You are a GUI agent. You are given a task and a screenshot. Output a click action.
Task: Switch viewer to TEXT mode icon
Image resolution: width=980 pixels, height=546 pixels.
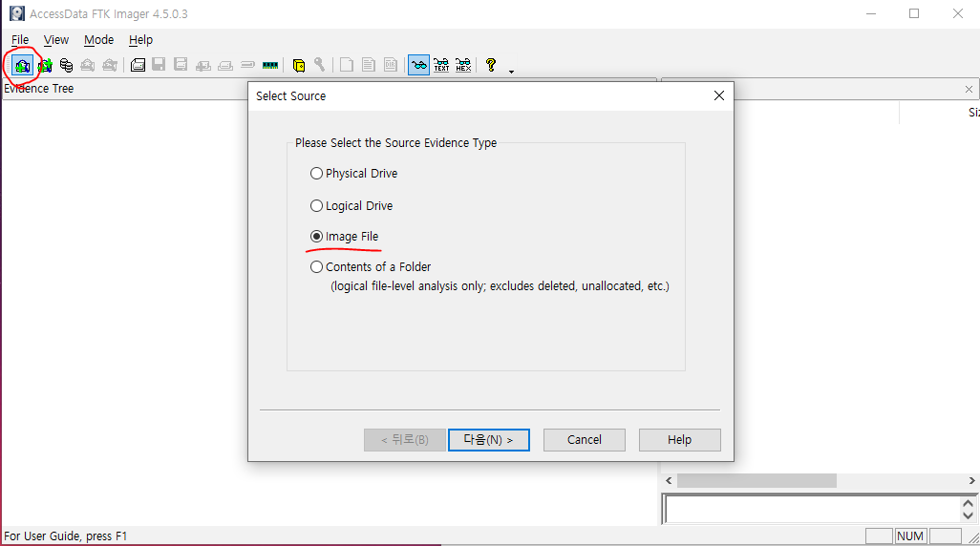click(441, 65)
